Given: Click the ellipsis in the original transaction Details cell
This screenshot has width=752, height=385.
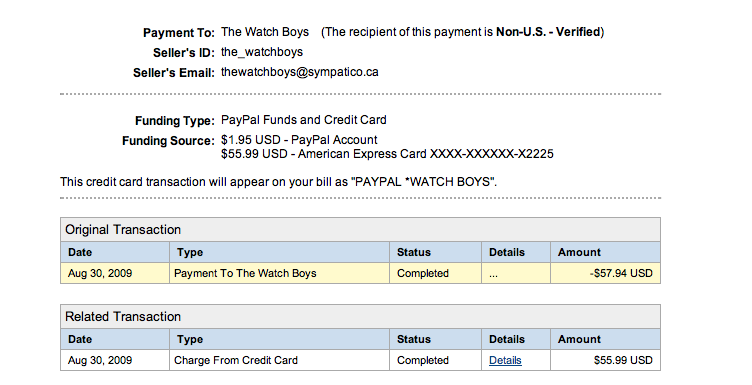Looking at the screenshot, I should [x=494, y=275].
